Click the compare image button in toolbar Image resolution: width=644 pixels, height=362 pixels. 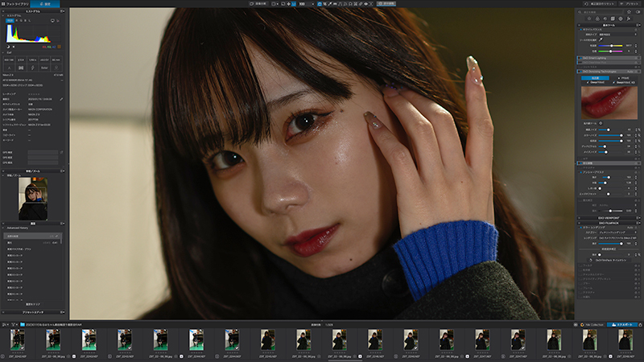coord(258,4)
